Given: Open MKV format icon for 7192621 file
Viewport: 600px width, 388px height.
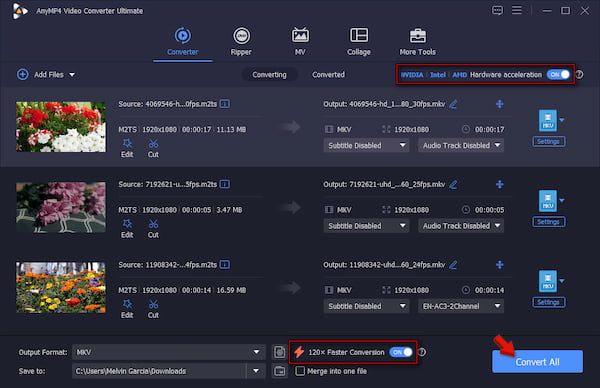Looking at the screenshot, I should (x=548, y=201).
